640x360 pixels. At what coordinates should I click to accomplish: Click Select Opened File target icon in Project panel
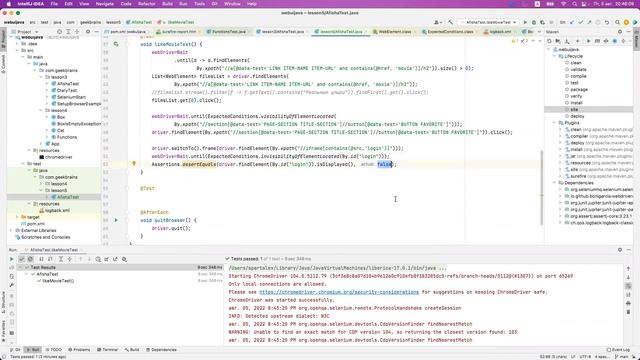[59, 32]
